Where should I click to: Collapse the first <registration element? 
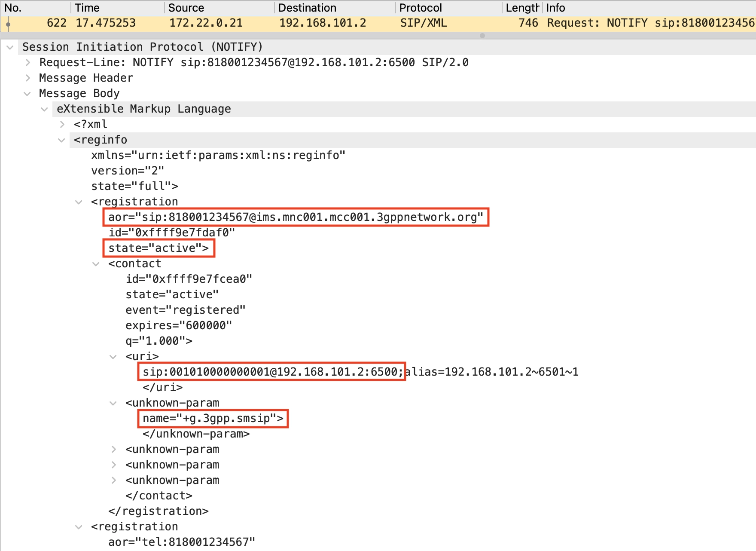pos(79,202)
